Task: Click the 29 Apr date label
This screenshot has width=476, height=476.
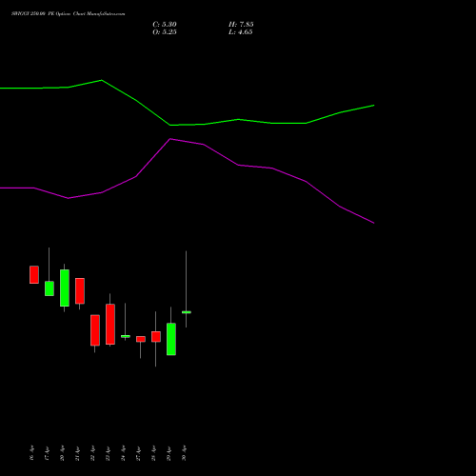Action: point(169,453)
